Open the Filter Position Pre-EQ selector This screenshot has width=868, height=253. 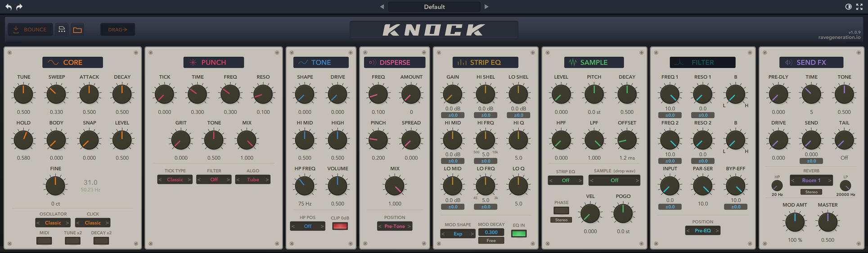tap(702, 230)
